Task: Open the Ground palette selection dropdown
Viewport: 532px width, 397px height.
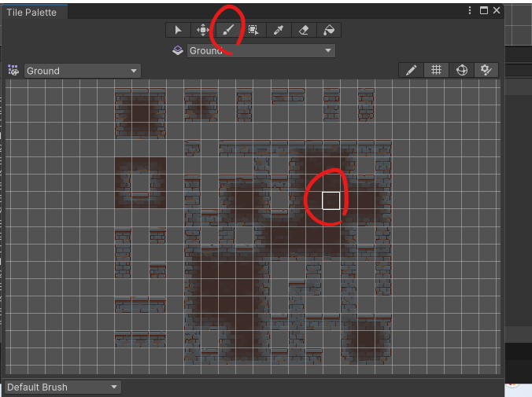Action: 83,71
